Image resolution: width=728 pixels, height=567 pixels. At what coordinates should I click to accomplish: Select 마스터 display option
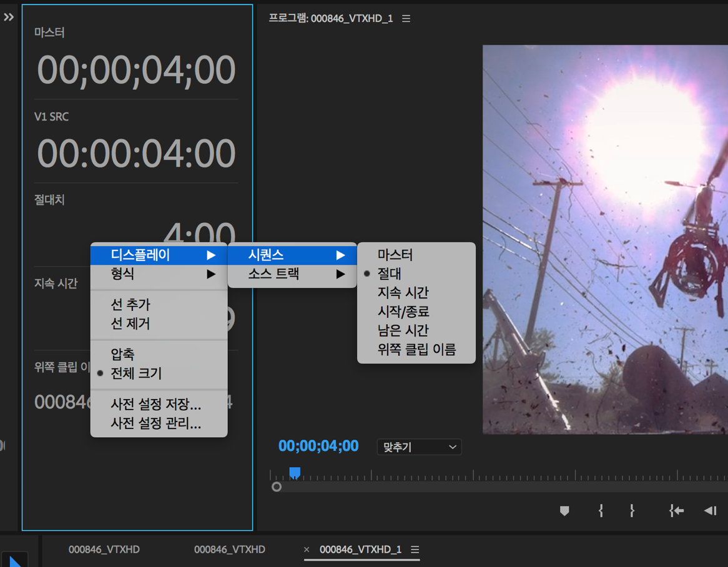[x=416, y=255]
